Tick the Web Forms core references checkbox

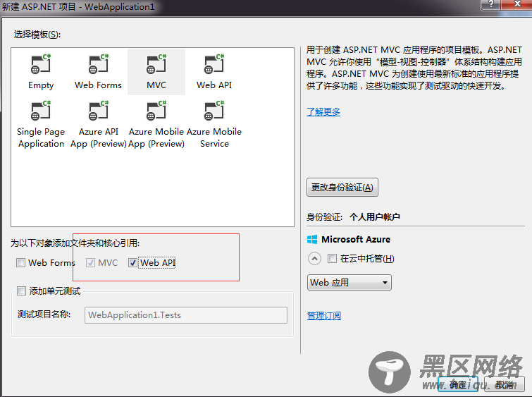(x=20, y=262)
